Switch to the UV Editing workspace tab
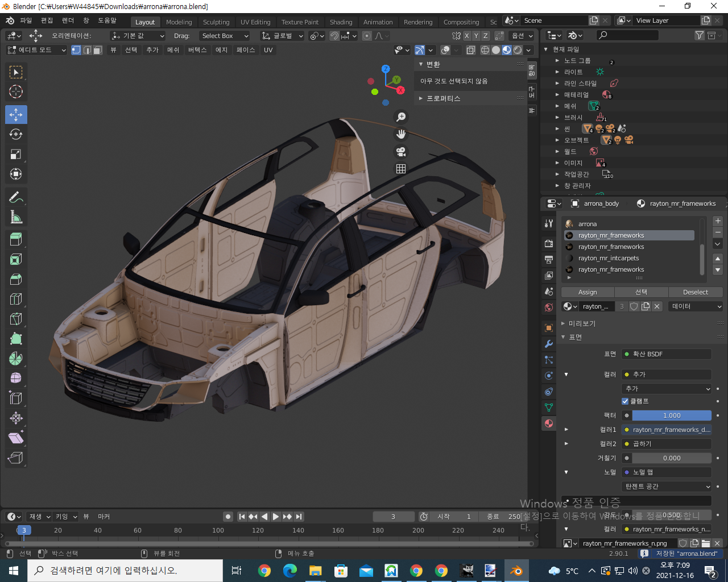 click(255, 22)
